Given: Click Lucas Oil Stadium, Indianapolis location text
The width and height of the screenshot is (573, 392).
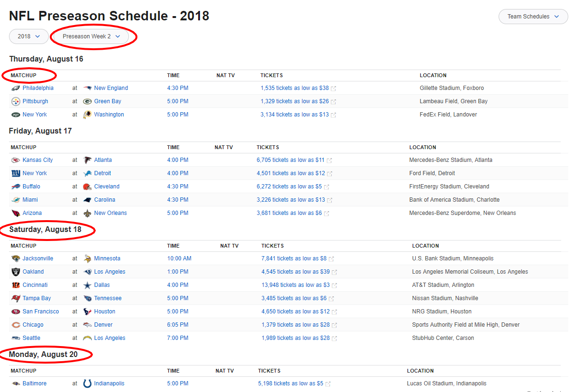Looking at the screenshot, I should click(x=446, y=383).
